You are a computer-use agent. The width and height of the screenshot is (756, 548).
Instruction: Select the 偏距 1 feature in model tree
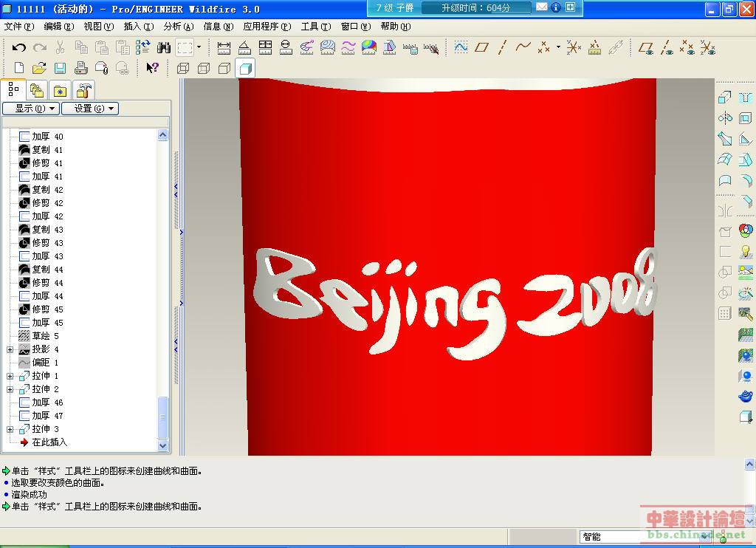click(x=38, y=363)
